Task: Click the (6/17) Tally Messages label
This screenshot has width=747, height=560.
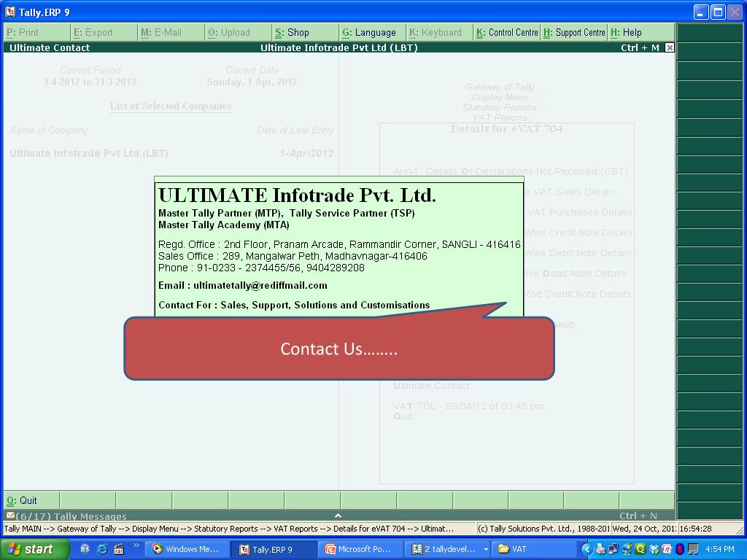Action: [x=71, y=516]
